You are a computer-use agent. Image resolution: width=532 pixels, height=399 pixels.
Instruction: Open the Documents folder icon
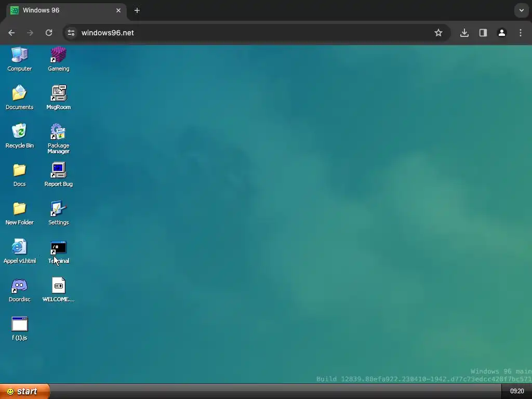click(19, 98)
